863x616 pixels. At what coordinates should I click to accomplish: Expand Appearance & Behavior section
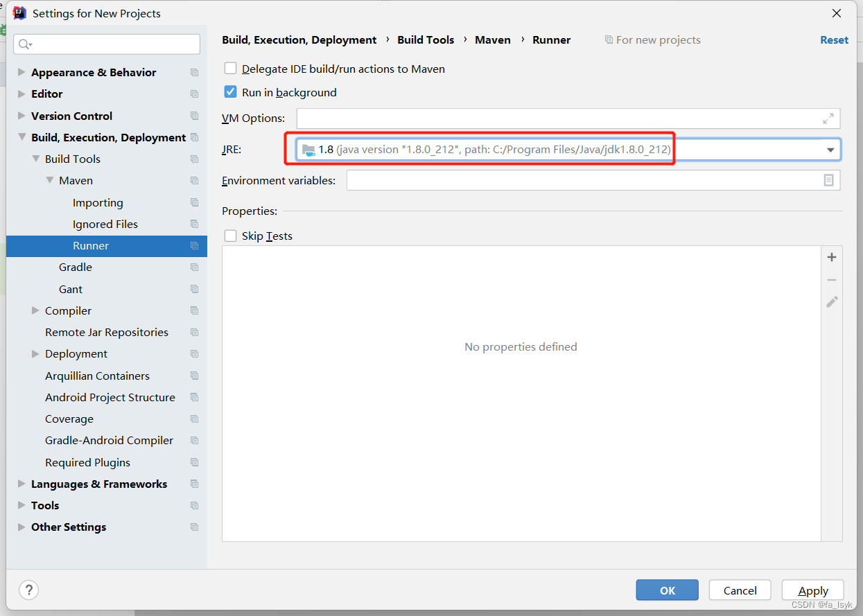(x=21, y=72)
